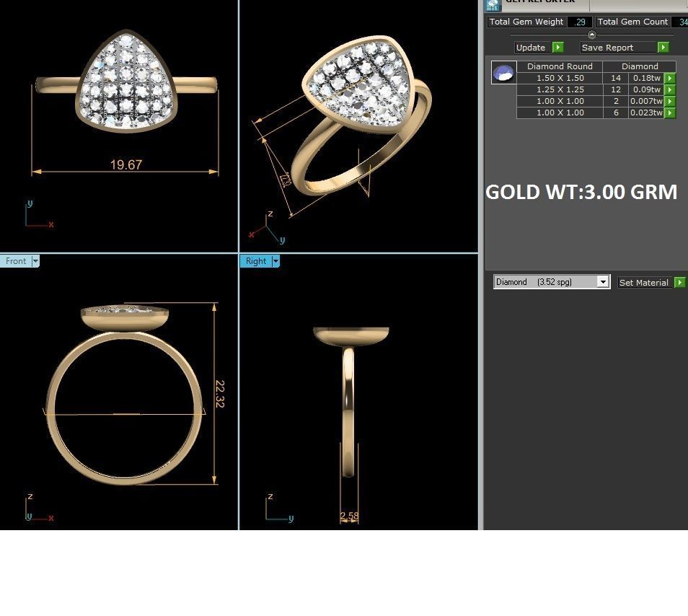Click the green arrow next to Save Report
This screenshot has height=616, width=688.
pyautogui.click(x=663, y=48)
